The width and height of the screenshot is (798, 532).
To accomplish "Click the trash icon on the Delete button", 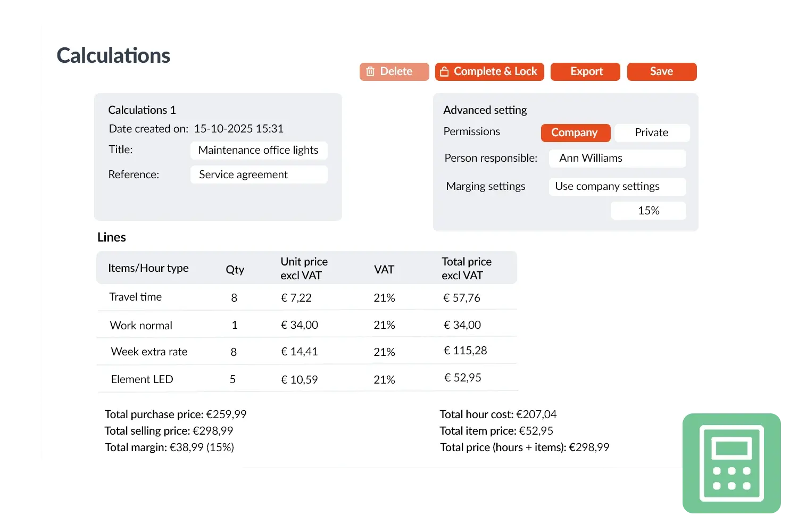I will 371,71.
